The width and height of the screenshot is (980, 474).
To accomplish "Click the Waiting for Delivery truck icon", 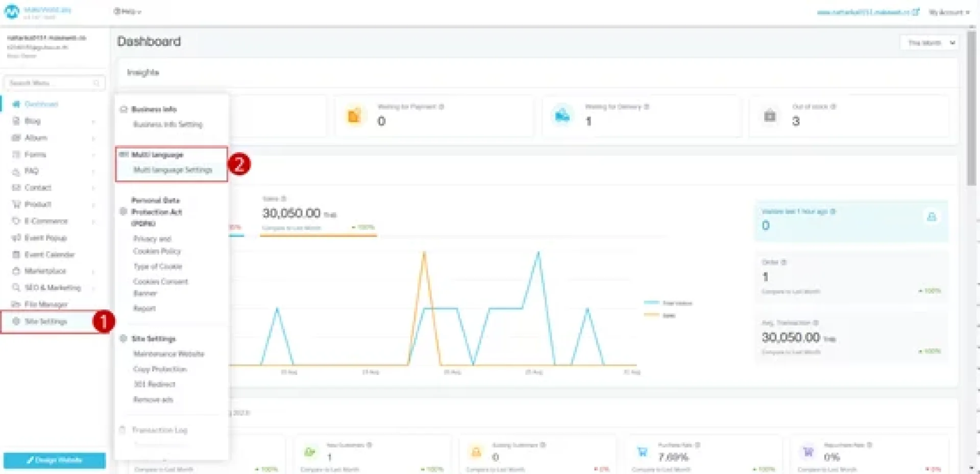I will (x=562, y=116).
